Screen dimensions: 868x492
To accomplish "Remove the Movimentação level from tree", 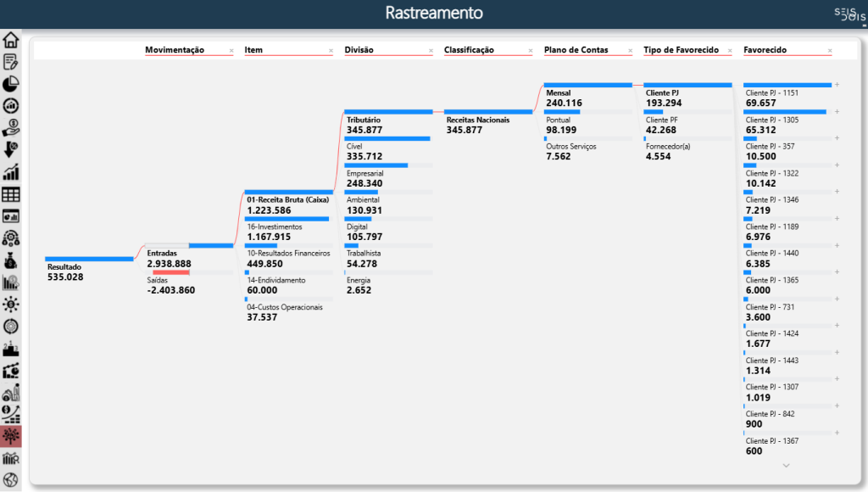I will pyautogui.click(x=231, y=51).
